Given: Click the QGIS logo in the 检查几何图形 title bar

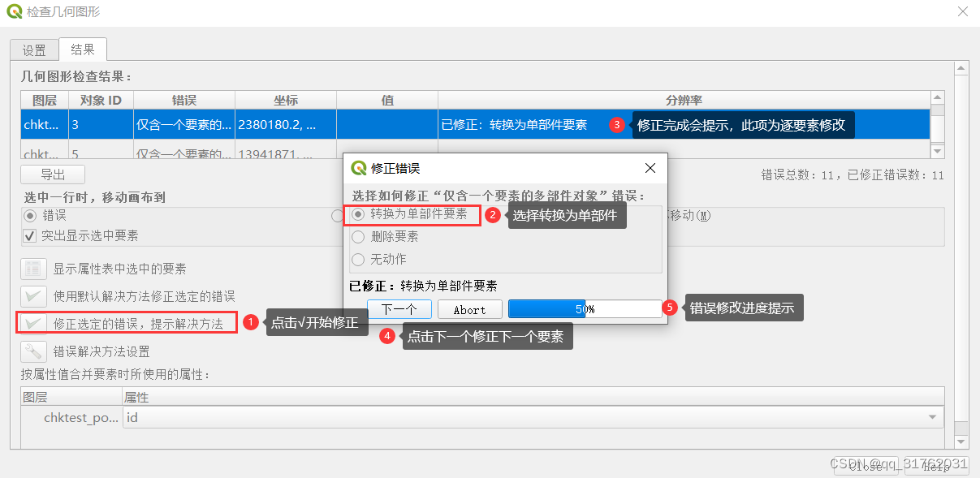Looking at the screenshot, I should [x=14, y=12].
